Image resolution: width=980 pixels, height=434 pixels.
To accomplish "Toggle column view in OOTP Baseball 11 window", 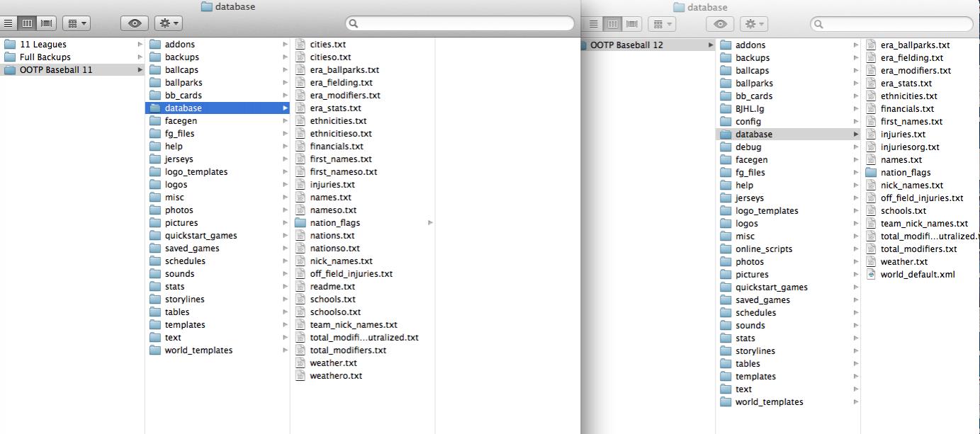I will click(x=28, y=23).
